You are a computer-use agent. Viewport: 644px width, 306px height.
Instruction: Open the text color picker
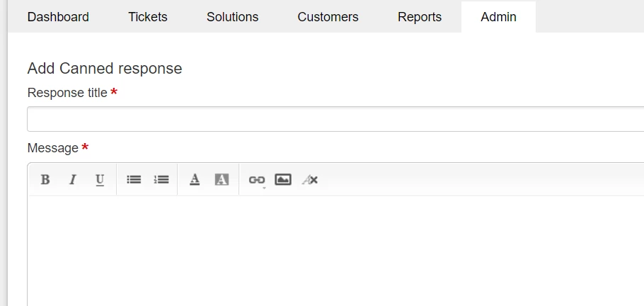click(x=195, y=180)
